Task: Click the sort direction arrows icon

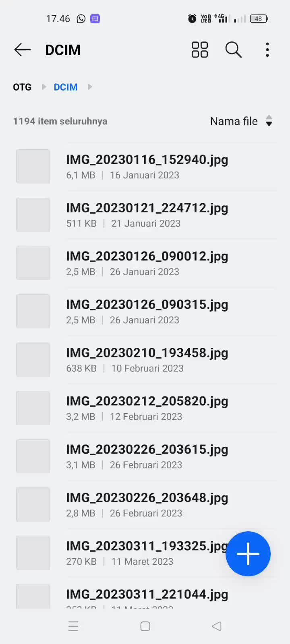Action: click(269, 121)
